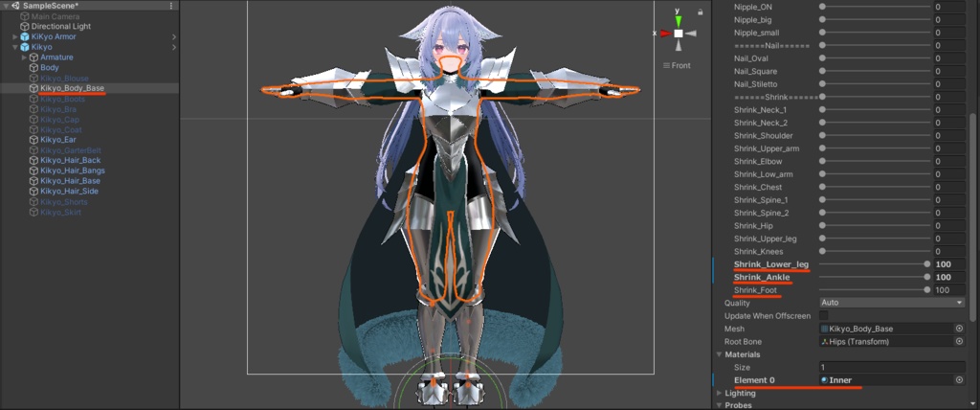Click the Shrink_Foot value field
The image size is (980, 410).
tap(949, 290)
